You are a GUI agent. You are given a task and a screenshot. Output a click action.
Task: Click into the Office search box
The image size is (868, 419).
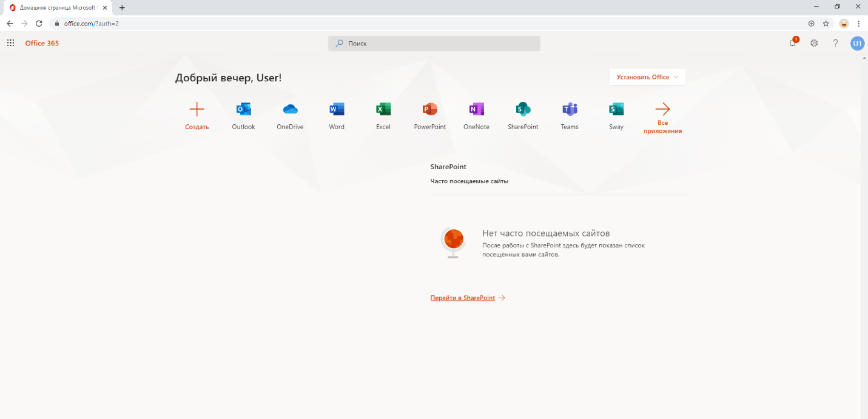[434, 43]
